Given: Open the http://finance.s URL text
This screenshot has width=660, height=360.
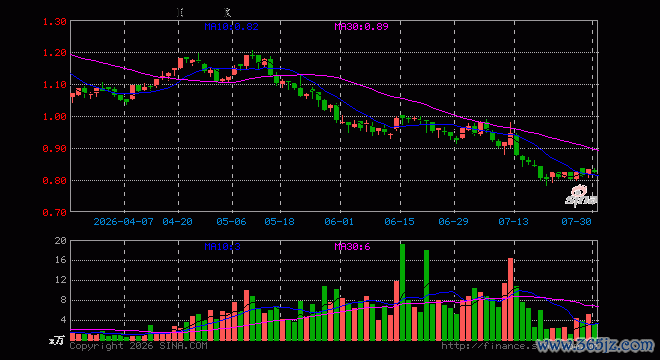Looking at the screenshot, I should pyautogui.click(x=489, y=346).
